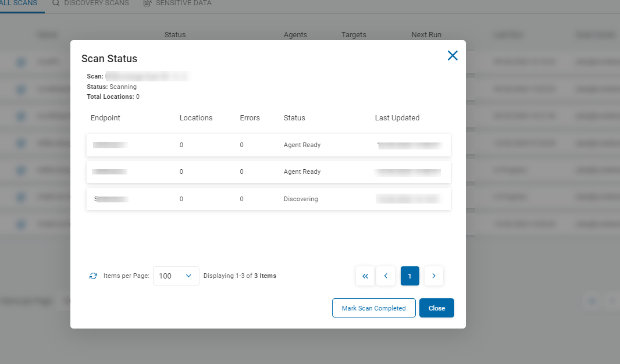Select the third scan row's checkbox
Viewport: 620px width, 364px height.
21,116
